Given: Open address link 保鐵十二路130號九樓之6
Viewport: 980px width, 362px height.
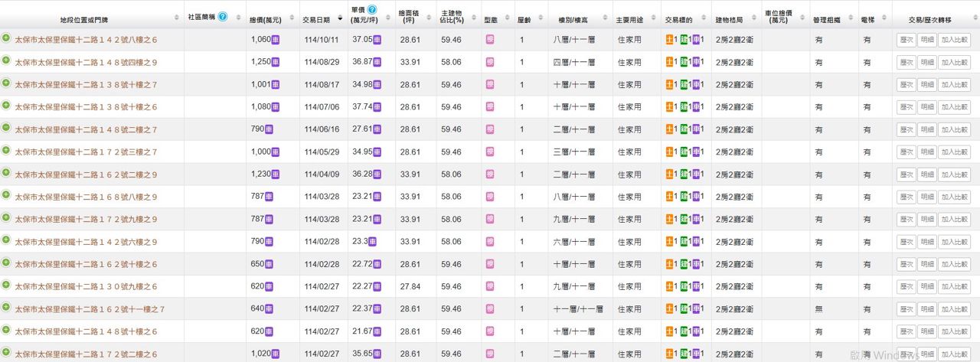Looking at the screenshot, I should [x=86, y=286].
